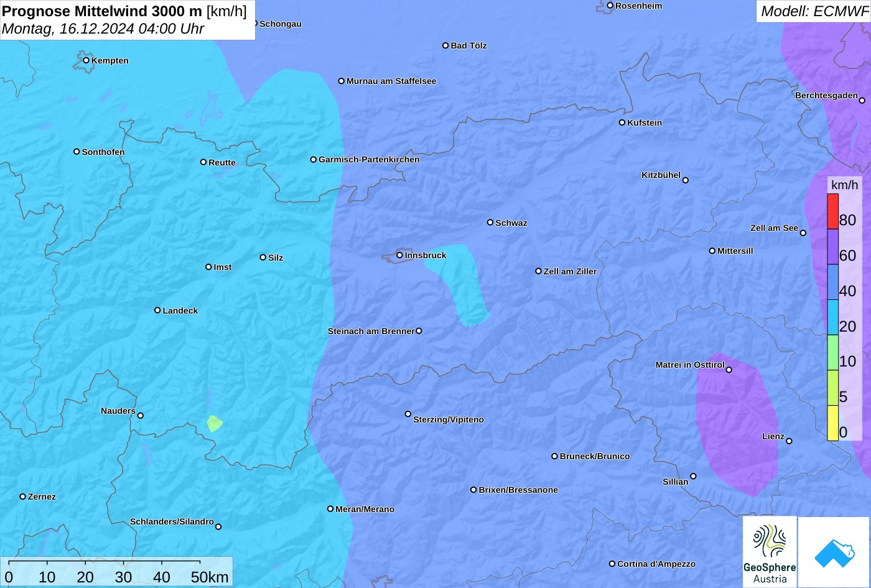Image resolution: width=871 pixels, height=588 pixels.
Task: Click the Steinach am Brenner marker dot
Action: [419, 331]
